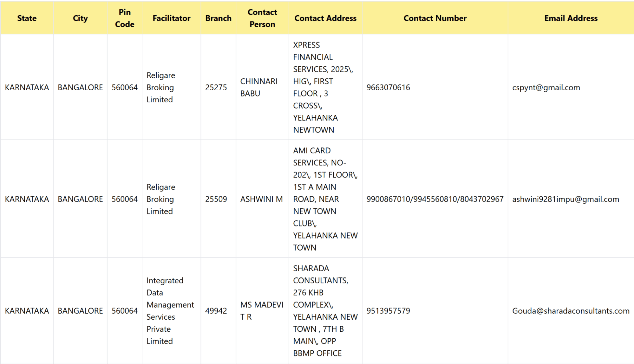Image resolution: width=634 pixels, height=364 pixels.
Task: Click the Pin Code column header
Action: point(125,18)
